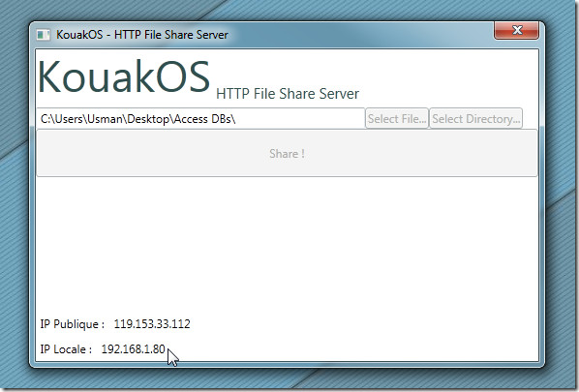Click the 'IP Publique :' label
This screenshot has height=392, width=579.
(72, 324)
